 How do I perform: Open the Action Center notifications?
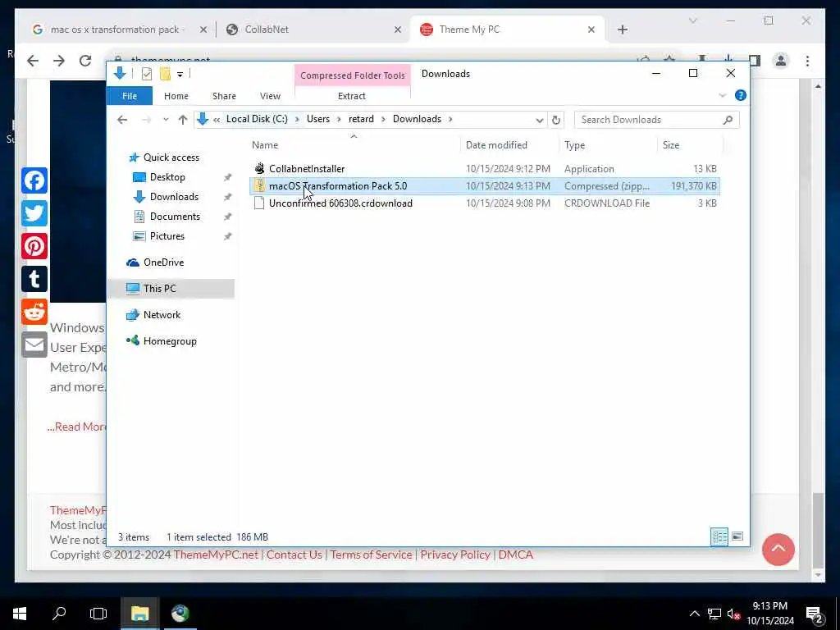815,614
